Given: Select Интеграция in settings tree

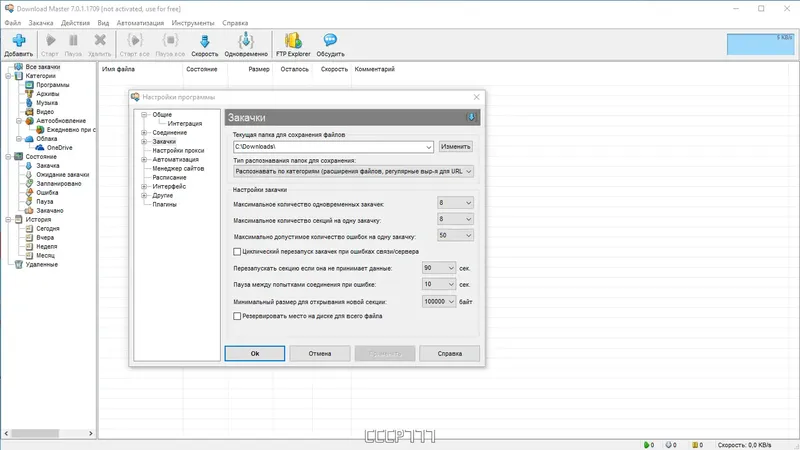Looking at the screenshot, I should [x=185, y=123].
